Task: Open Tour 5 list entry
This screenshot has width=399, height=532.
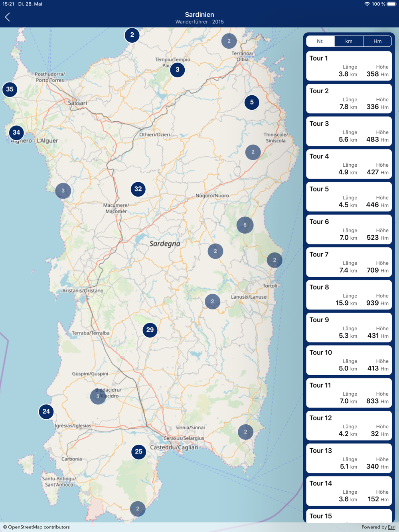Action: coord(349,197)
